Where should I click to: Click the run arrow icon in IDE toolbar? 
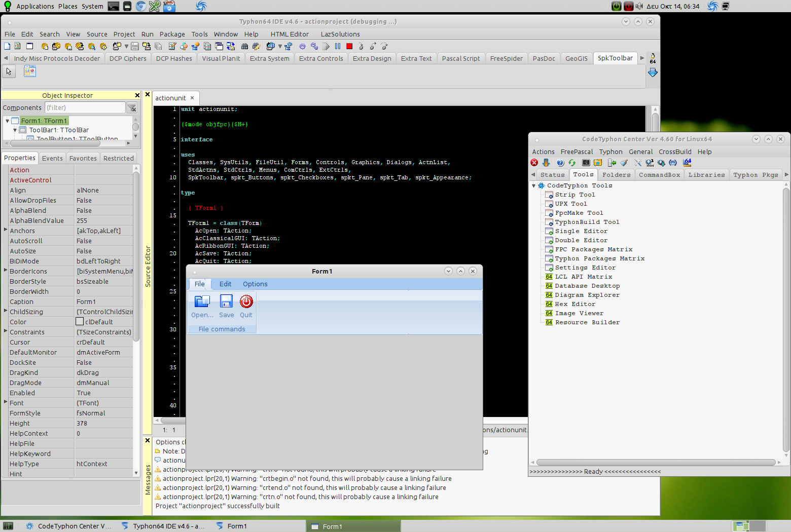pos(326,46)
